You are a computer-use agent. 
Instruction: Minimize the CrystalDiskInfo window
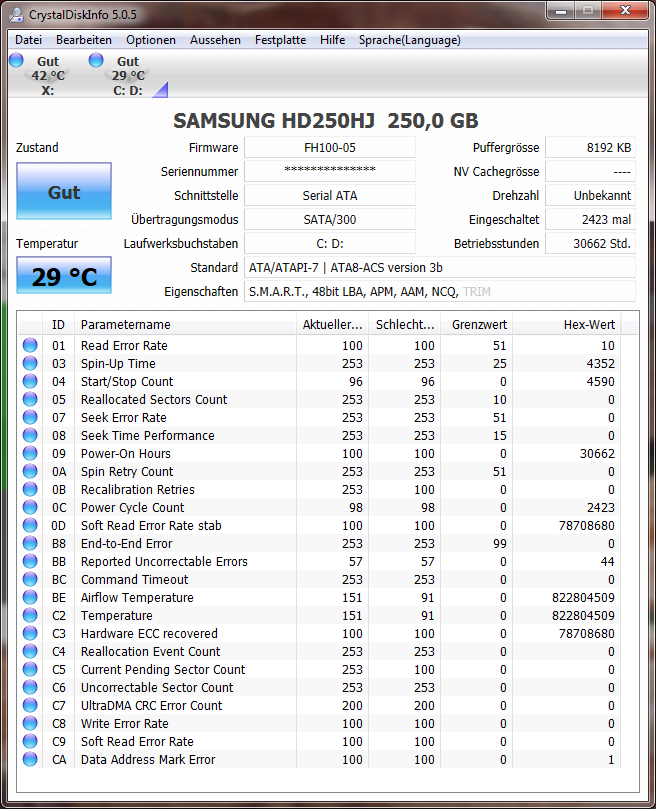click(x=561, y=10)
